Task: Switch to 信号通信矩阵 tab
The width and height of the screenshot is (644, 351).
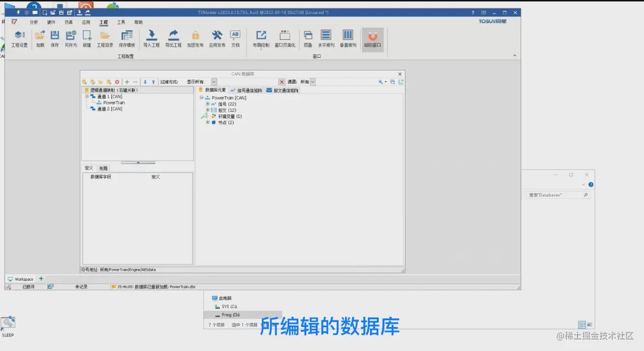Action: point(246,90)
